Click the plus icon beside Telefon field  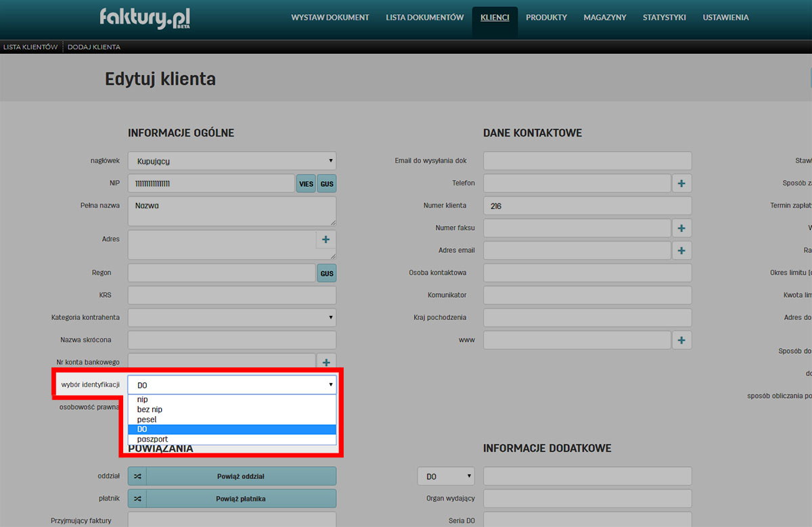pos(681,183)
